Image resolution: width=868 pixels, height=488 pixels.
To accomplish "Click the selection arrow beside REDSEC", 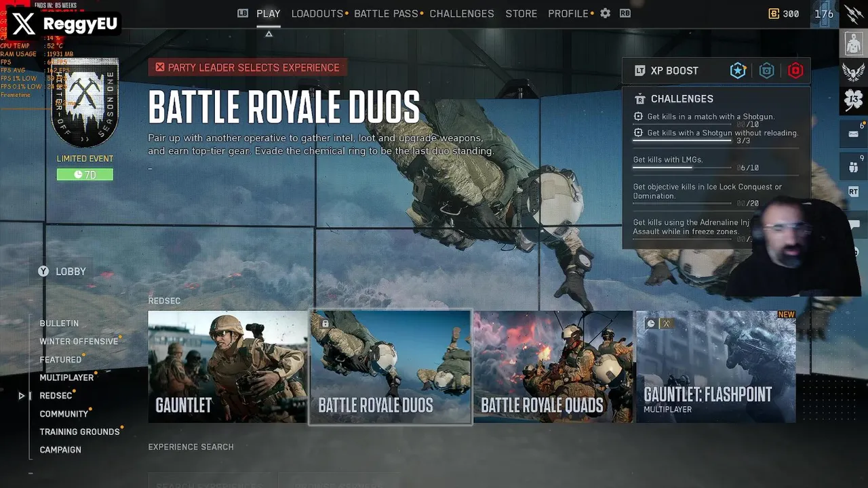I will click(x=22, y=396).
